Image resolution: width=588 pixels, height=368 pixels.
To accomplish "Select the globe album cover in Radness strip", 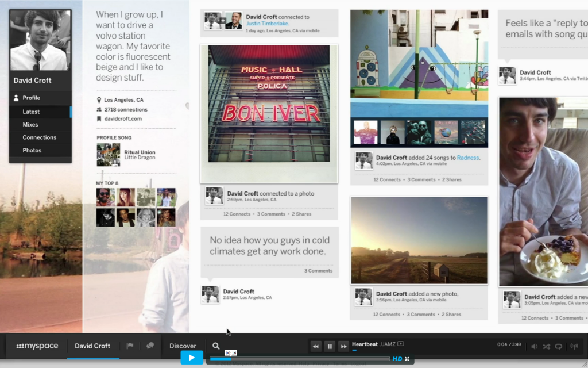I will click(x=446, y=132).
